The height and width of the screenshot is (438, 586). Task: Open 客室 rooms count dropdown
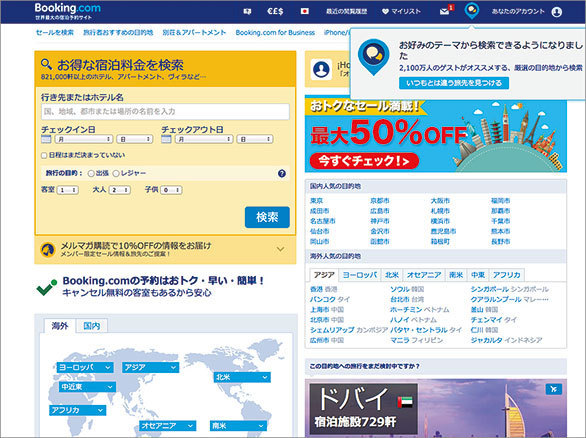(x=68, y=190)
